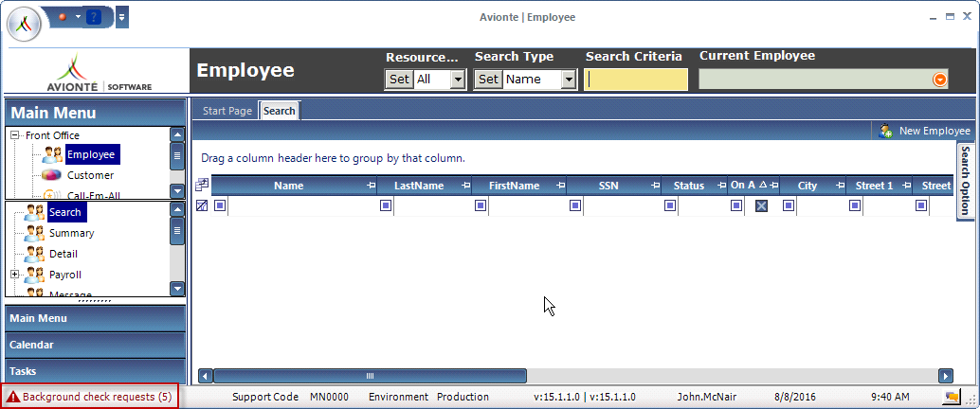
Task: Click the status bar notification icon
Action: click(x=953, y=397)
